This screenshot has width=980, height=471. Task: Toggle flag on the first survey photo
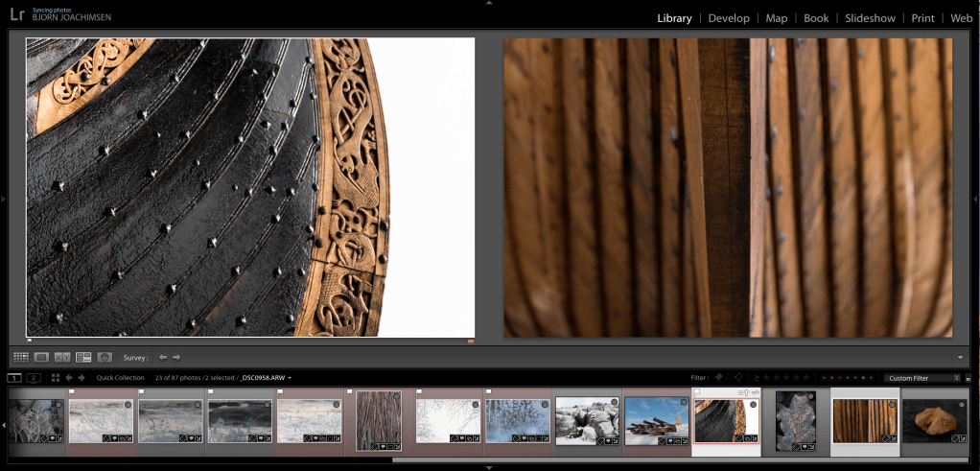coord(30,341)
